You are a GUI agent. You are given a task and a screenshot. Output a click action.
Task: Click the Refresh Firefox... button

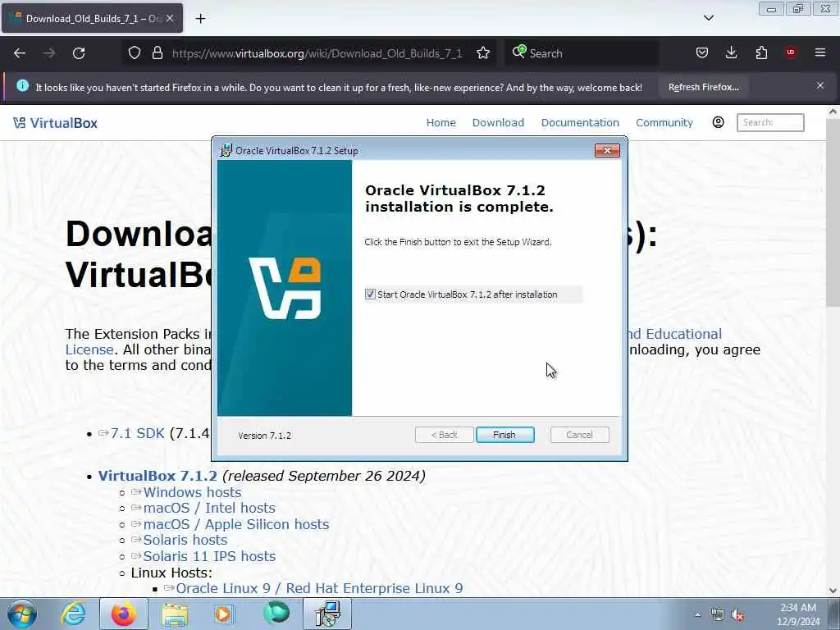tap(703, 87)
